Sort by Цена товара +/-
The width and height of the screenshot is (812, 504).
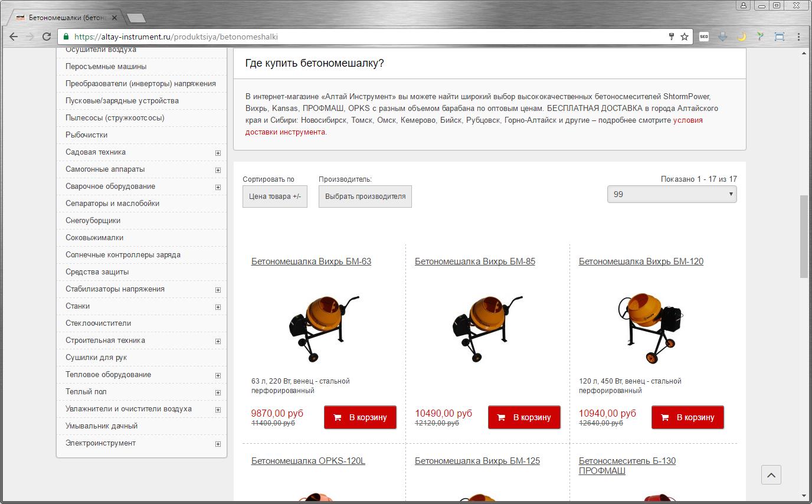pyautogui.click(x=275, y=197)
